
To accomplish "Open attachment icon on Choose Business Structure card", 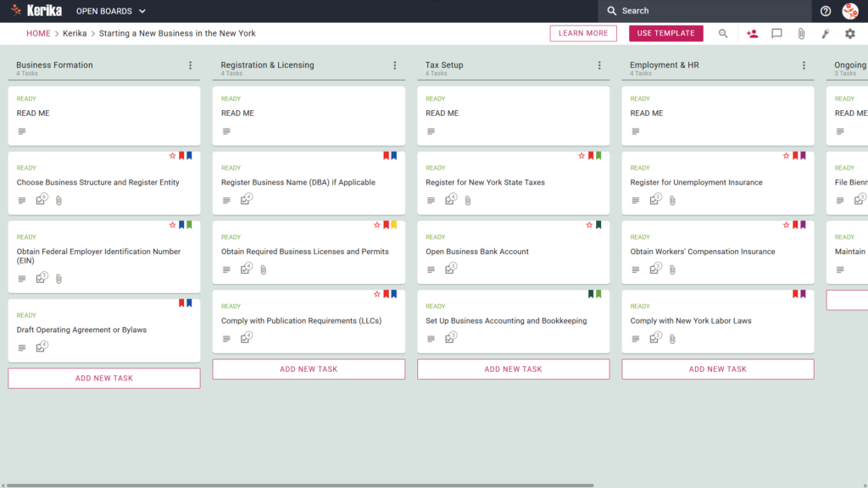I will point(58,200).
